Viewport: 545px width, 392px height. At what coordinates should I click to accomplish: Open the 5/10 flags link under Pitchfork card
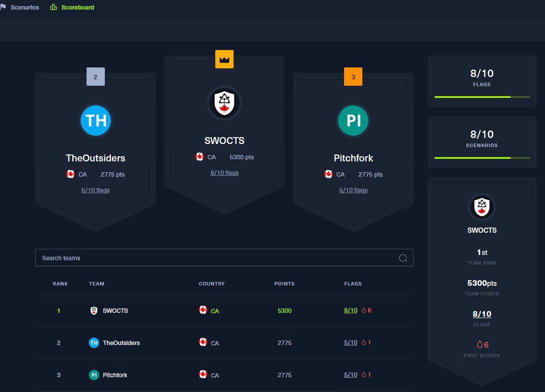point(353,190)
